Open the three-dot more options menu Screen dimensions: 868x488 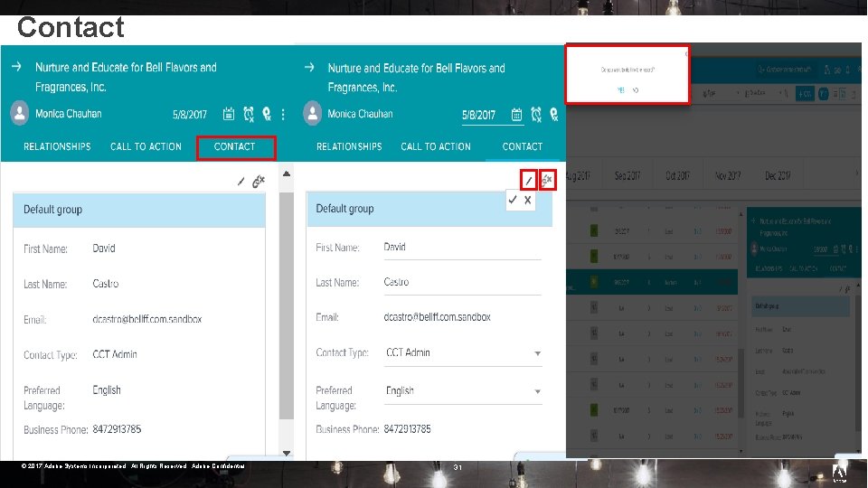(x=283, y=114)
